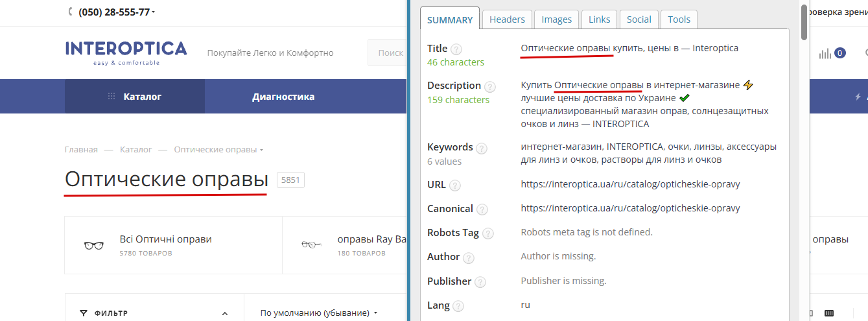Click the Поиск search field
Viewport: 868px width, 321px height.
click(x=388, y=53)
